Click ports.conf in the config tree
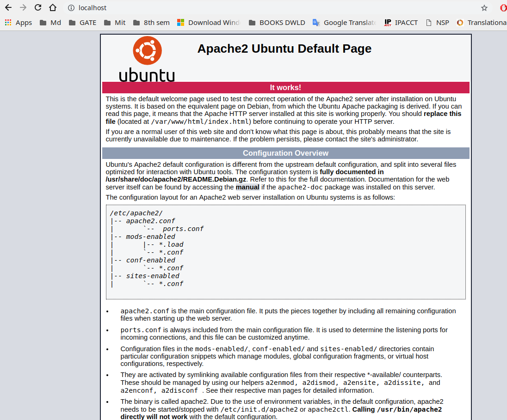The width and height of the screenshot is (507, 420). [183, 229]
